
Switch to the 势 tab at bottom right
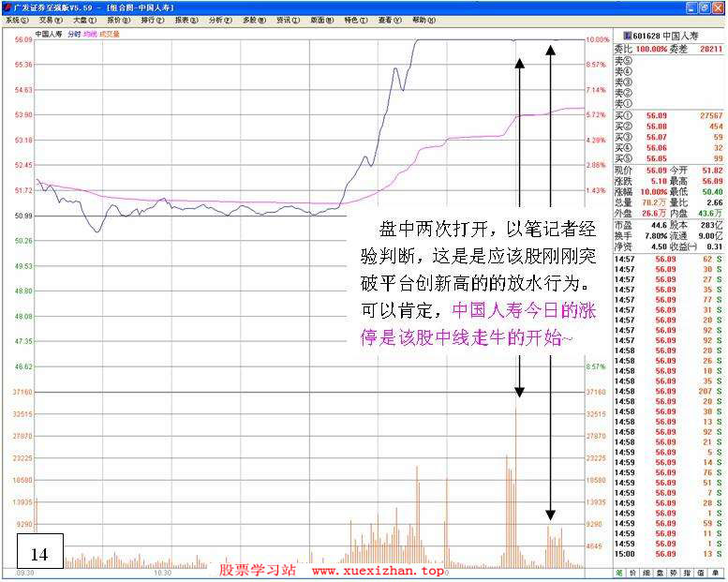(x=674, y=573)
